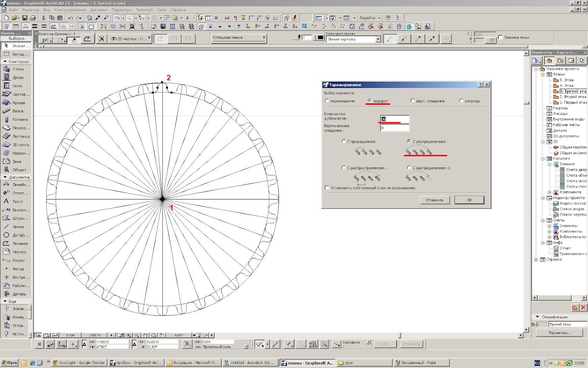This screenshot has height=368, width=588.
Task: Click Отменить in Тиражирование dialog
Action: 435,200
